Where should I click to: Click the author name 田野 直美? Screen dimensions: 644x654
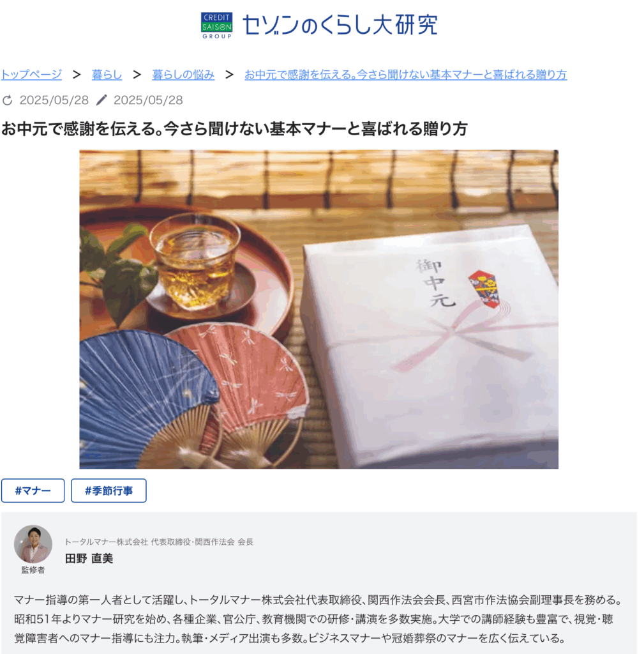89,558
